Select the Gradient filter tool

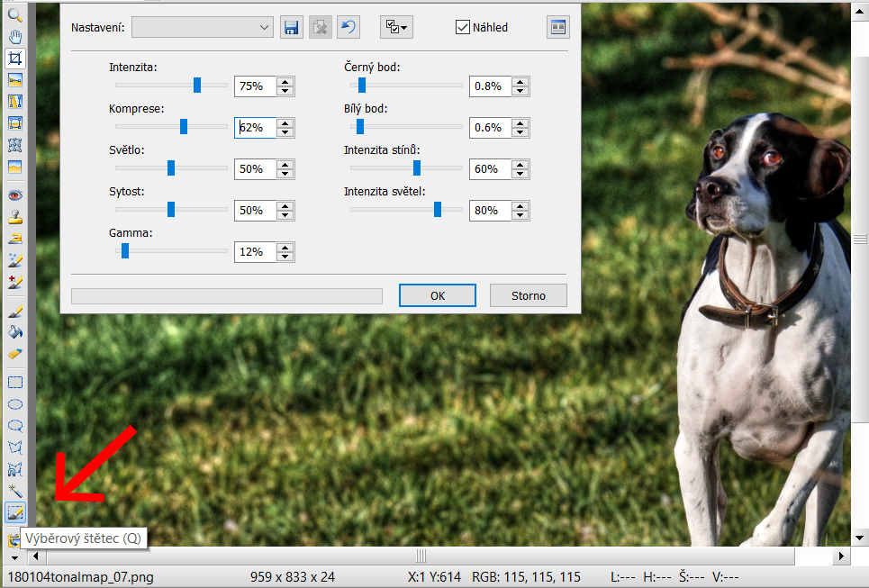click(x=15, y=167)
